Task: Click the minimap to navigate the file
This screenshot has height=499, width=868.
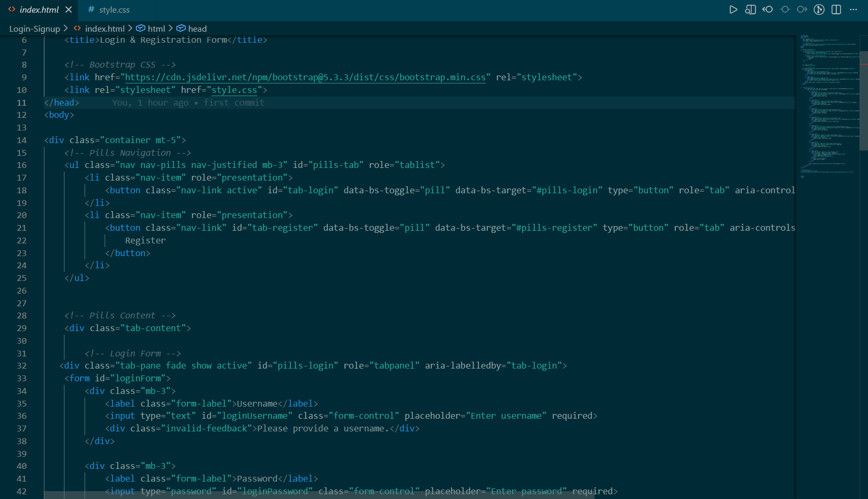Action: tap(826, 106)
